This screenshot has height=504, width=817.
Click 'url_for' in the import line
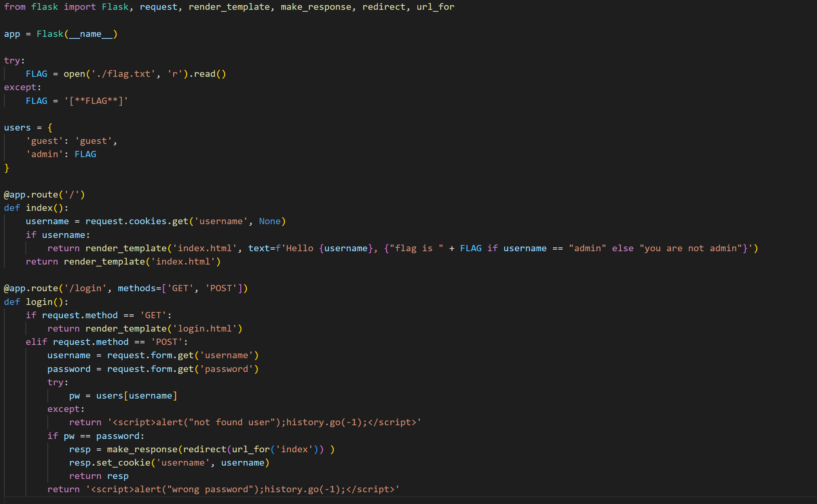[435, 7]
